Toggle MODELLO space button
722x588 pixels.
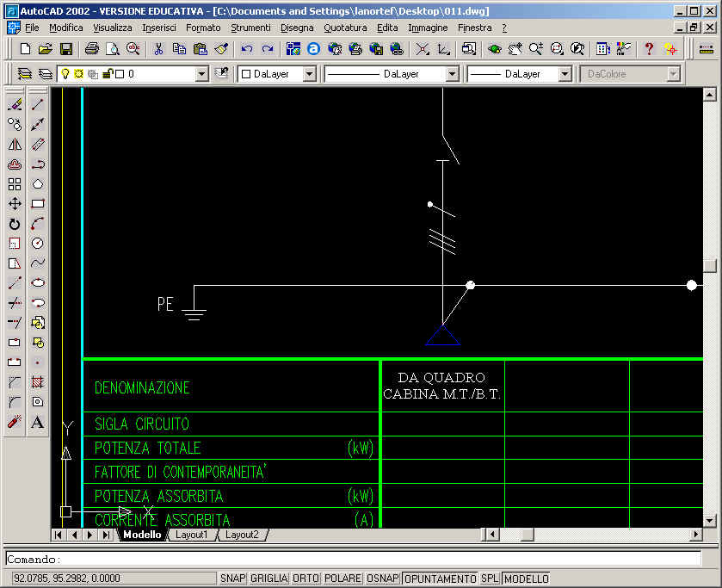tap(527, 579)
